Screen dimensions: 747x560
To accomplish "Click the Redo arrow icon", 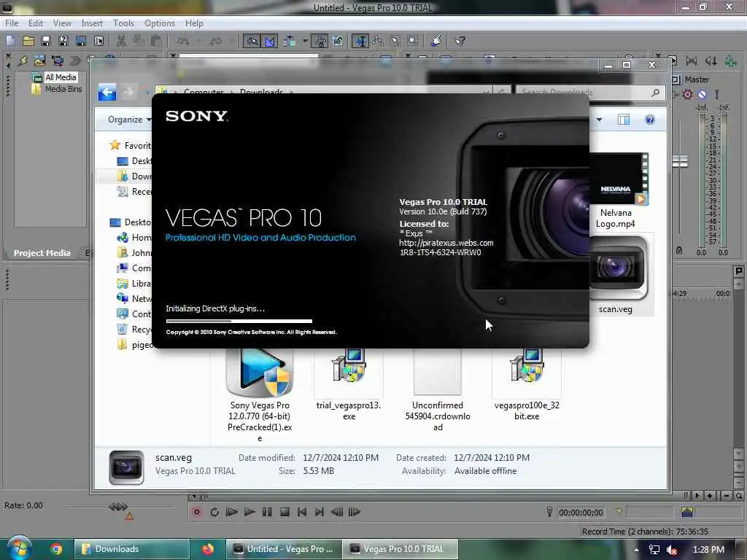I will pos(216,41).
